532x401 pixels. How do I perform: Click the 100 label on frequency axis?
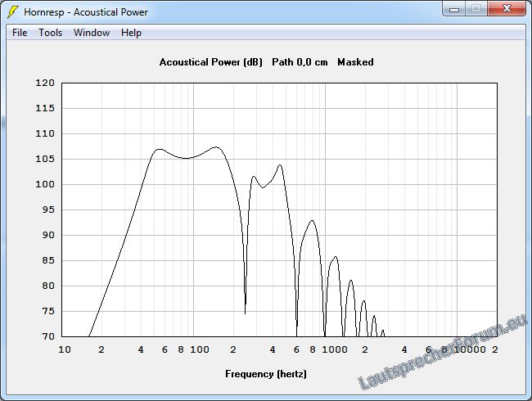click(201, 350)
